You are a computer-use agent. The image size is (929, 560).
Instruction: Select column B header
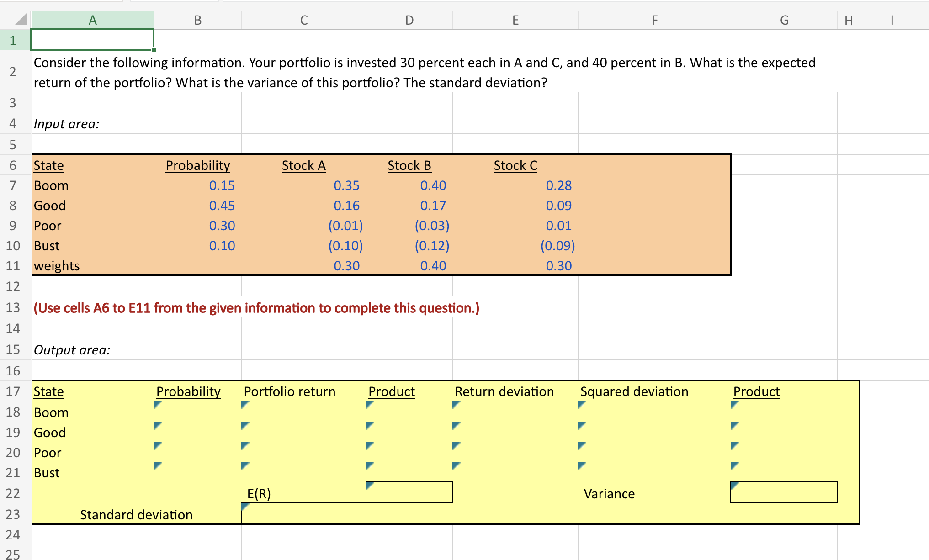click(x=197, y=20)
